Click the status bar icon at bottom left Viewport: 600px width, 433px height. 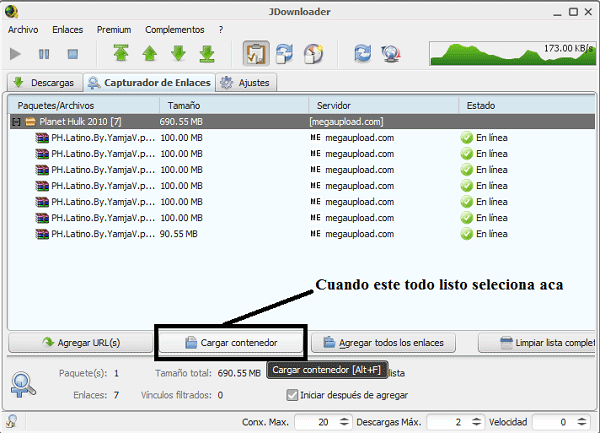[x=11, y=421]
